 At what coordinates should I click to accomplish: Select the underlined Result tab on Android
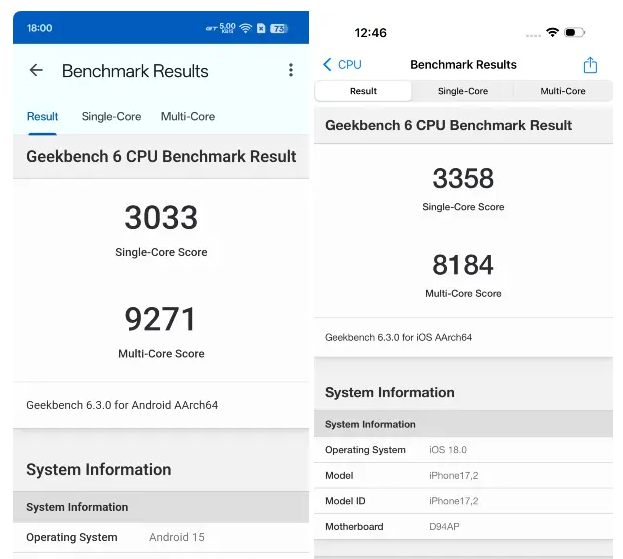tap(43, 117)
